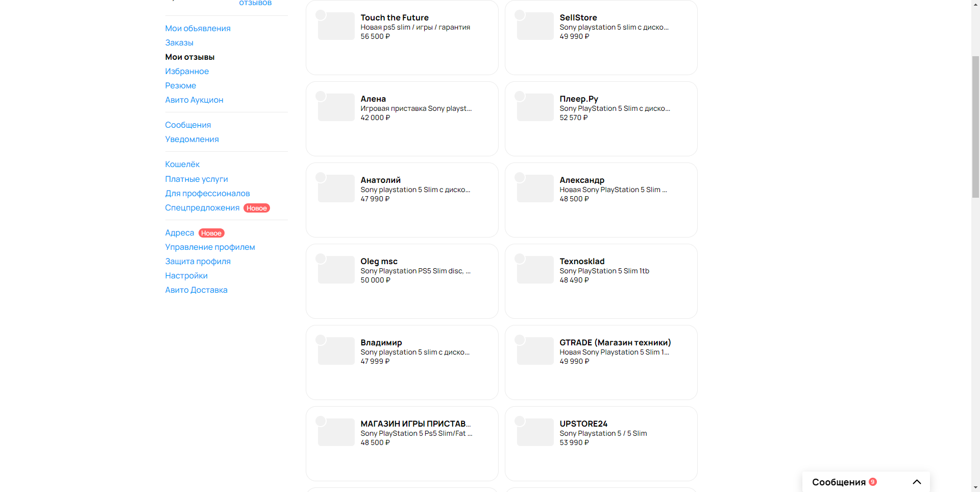Image resolution: width=980 pixels, height=492 pixels.
Task: Open Texnosklad listing thumbnail
Action: [535, 270]
